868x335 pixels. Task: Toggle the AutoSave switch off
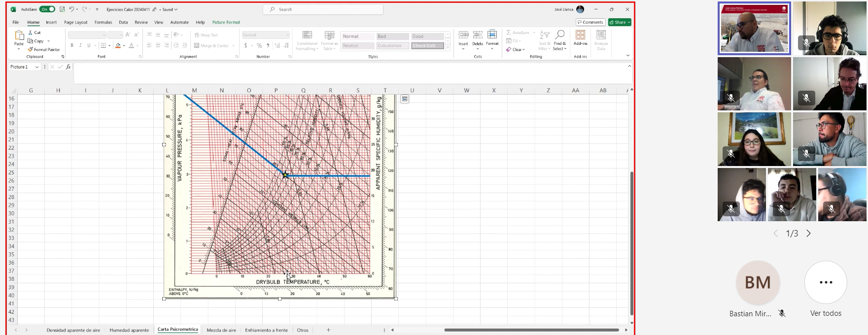point(47,9)
